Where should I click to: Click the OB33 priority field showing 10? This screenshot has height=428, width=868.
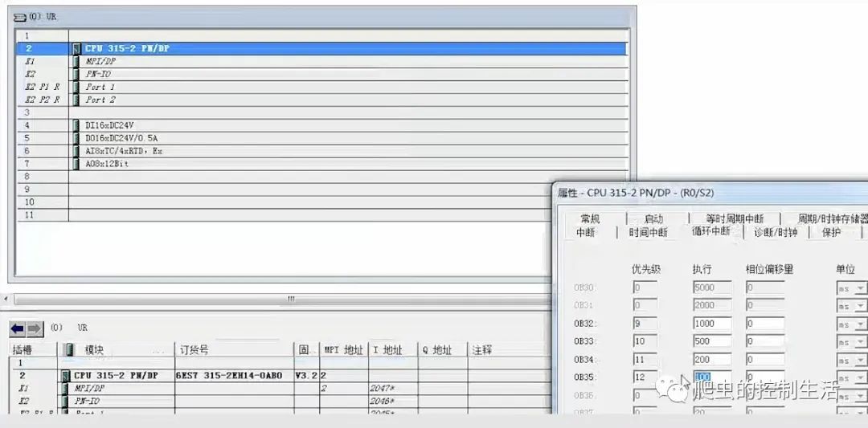(645, 342)
